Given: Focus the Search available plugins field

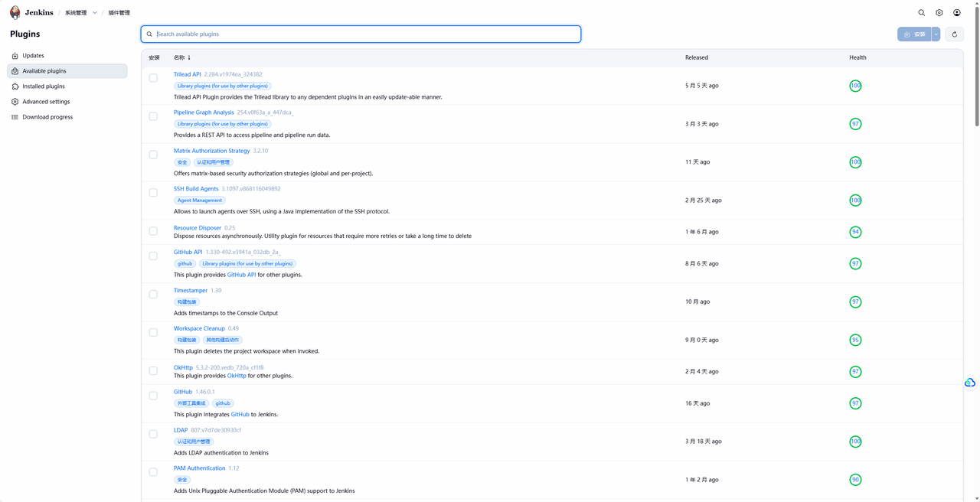Looking at the screenshot, I should [361, 34].
